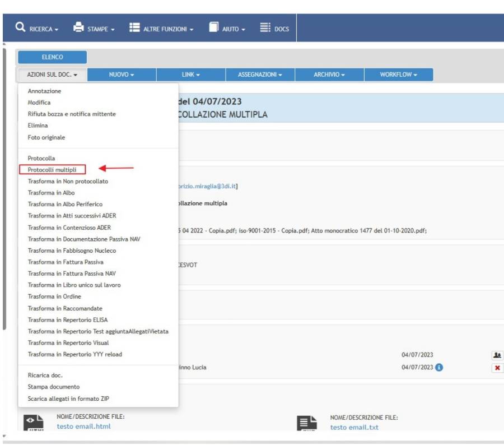
Task: Choose the Annotazione menu entry
Action: click(44, 91)
